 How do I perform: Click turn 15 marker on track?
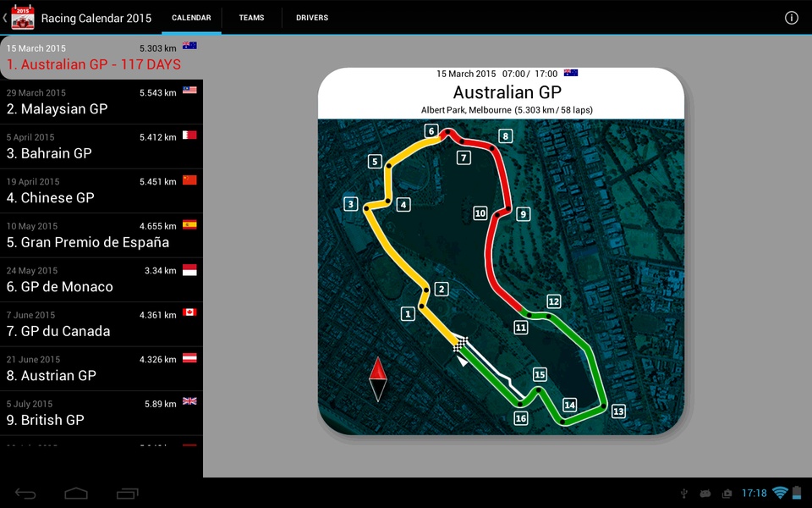[x=540, y=374]
